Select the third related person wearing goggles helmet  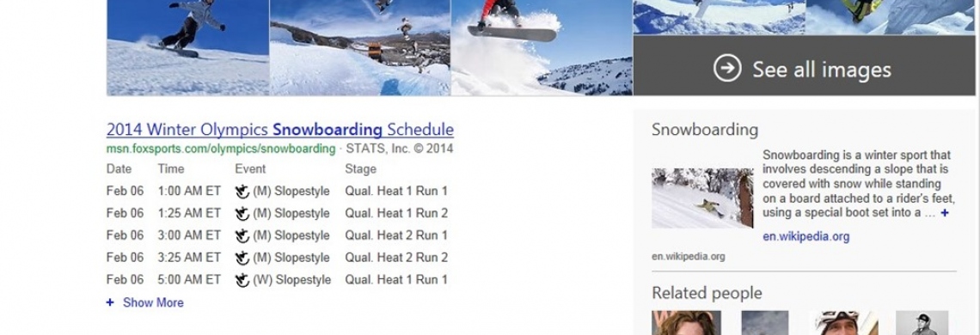(844, 322)
